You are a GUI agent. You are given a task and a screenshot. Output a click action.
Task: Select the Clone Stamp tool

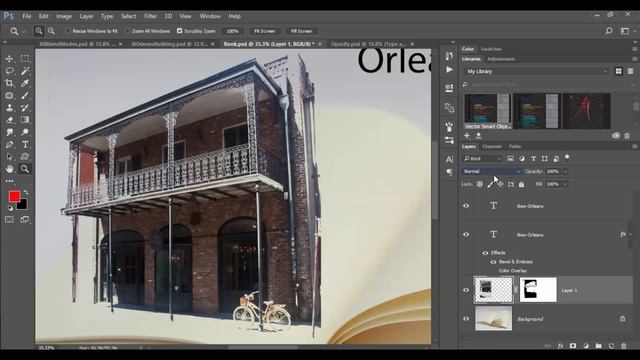[x=9, y=108]
